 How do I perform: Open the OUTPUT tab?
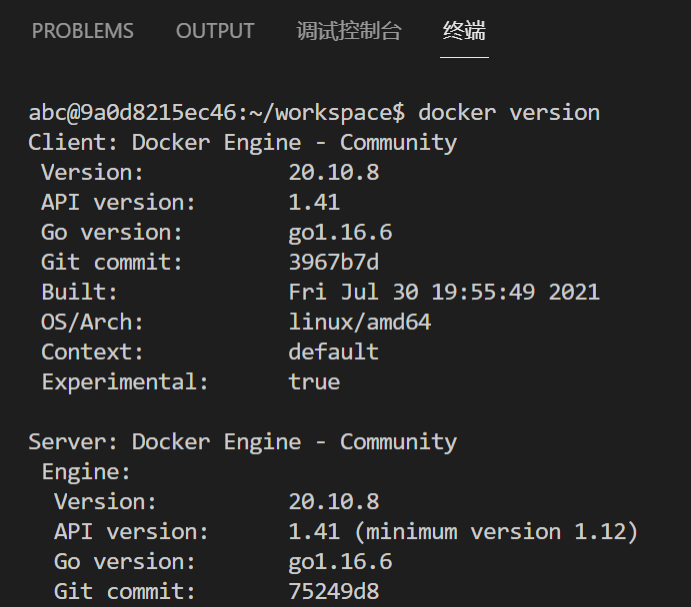(215, 31)
